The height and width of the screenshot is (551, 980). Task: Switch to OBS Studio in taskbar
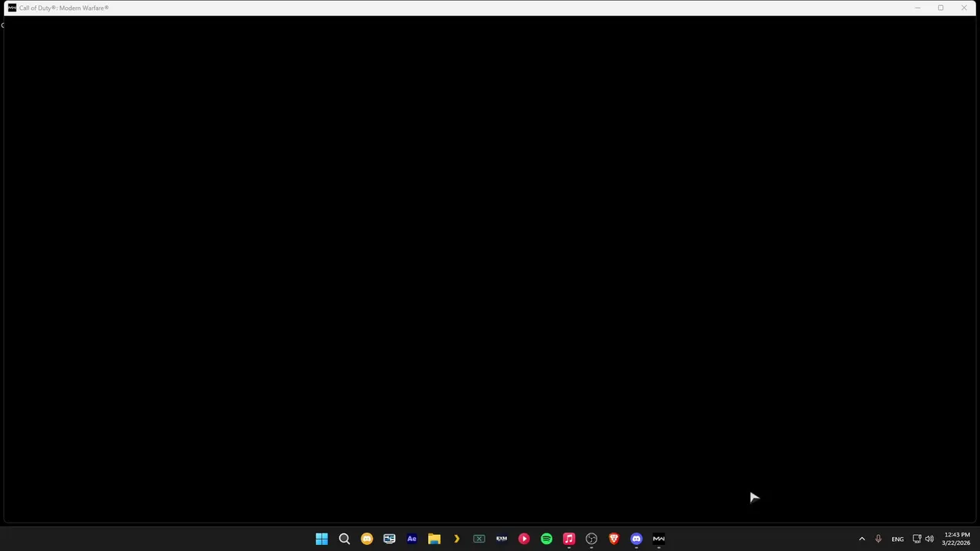coord(591,539)
